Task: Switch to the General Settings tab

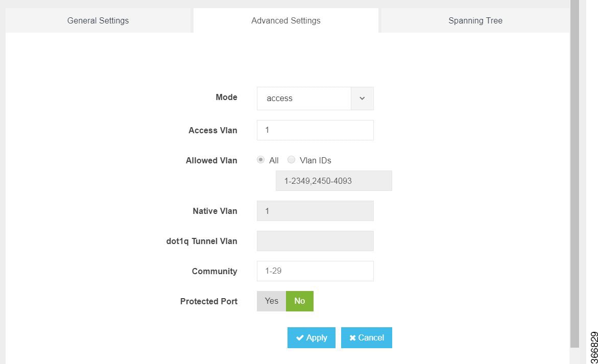Action: tap(98, 20)
